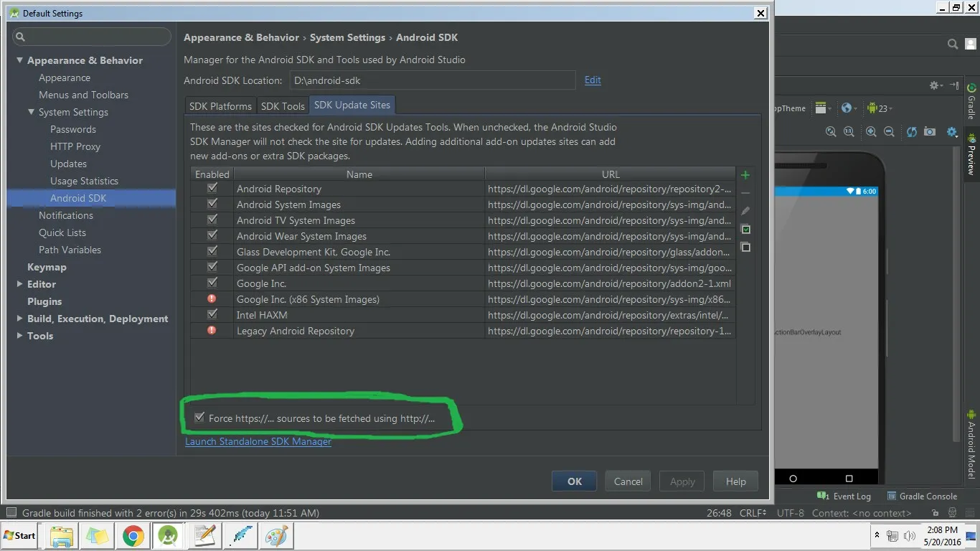980x551 pixels.
Task: Open the activity association dropdown in preview
Action: (824, 108)
